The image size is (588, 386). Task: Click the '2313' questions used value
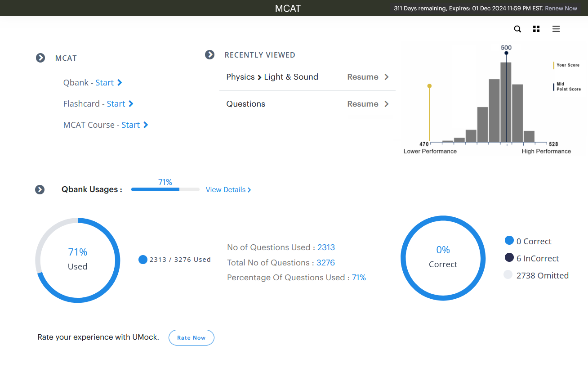click(326, 247)
